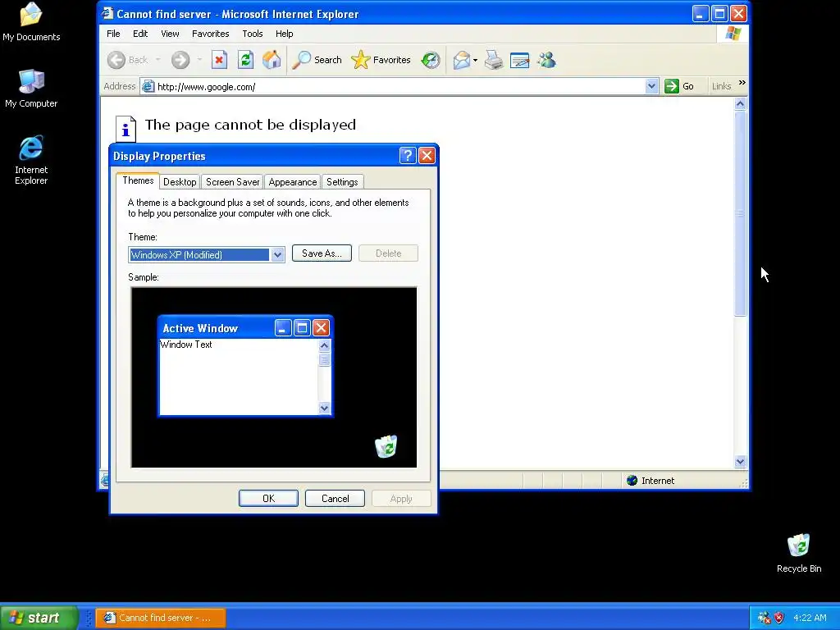Click the Help question mark in Display Properties
Viewport: 840px width, 630px height.
pyautogui.click(x=408, y=155)
